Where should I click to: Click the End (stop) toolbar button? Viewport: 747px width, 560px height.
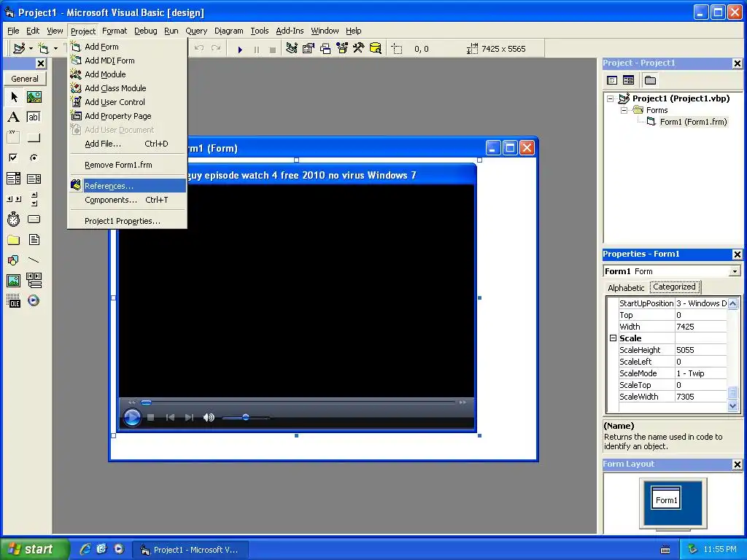[273, 49]
